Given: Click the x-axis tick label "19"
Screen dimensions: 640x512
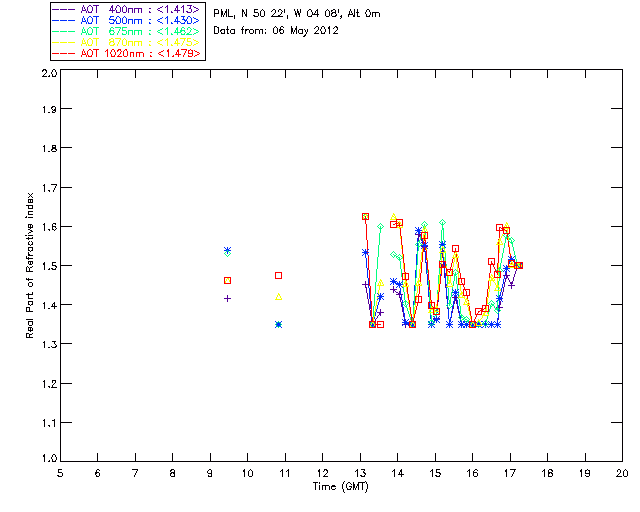Looking at the screenshot, I should point(585,473).
